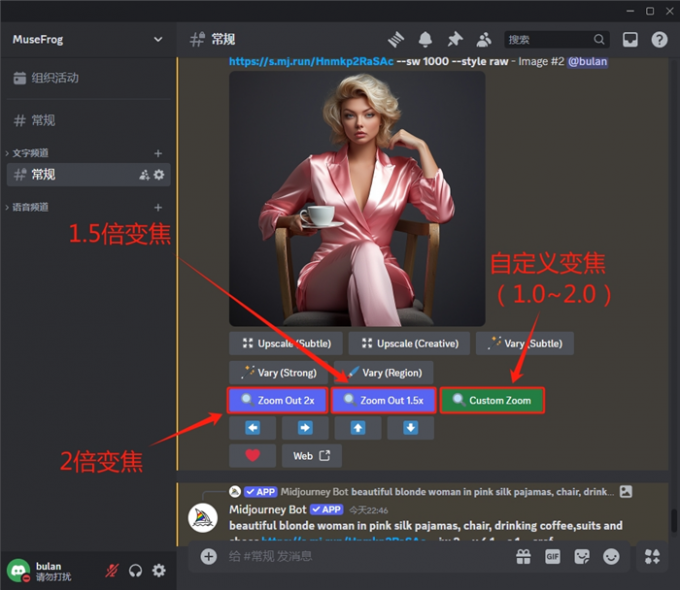Click the replied-message preview text
Screen dimensions: 680x590
coord(482,492)
